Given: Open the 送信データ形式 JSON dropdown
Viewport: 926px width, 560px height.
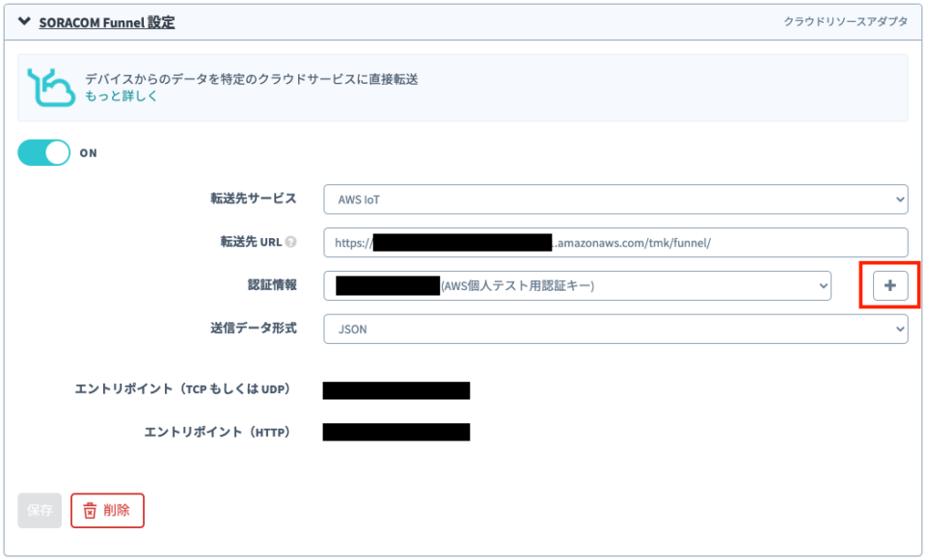Looking at the screenshot, I should click(615, 329).
